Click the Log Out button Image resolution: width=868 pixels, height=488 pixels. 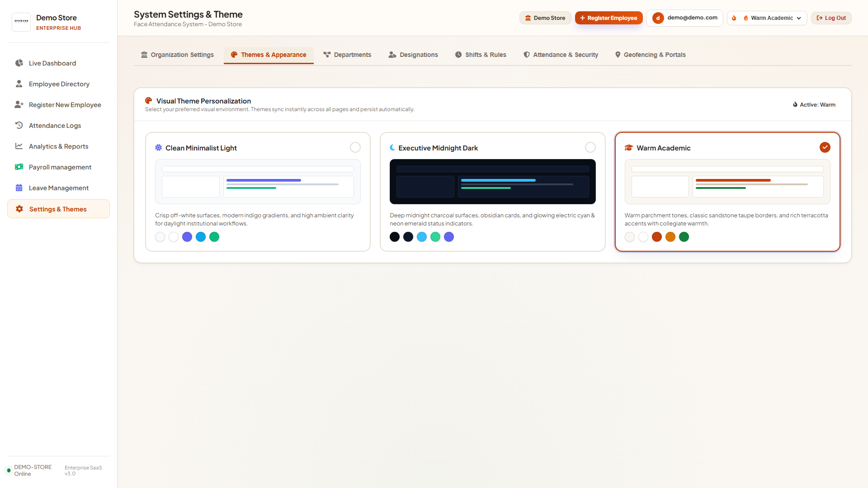[831, 18]
